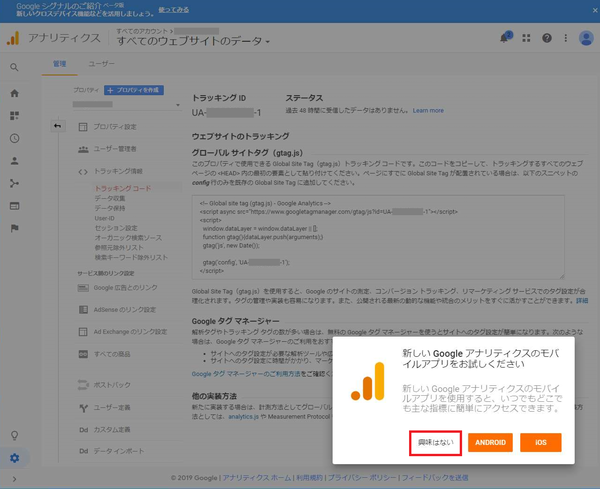Open the Google apps grid icon
This screenshot has height=489, width=600.
point(526,38)
